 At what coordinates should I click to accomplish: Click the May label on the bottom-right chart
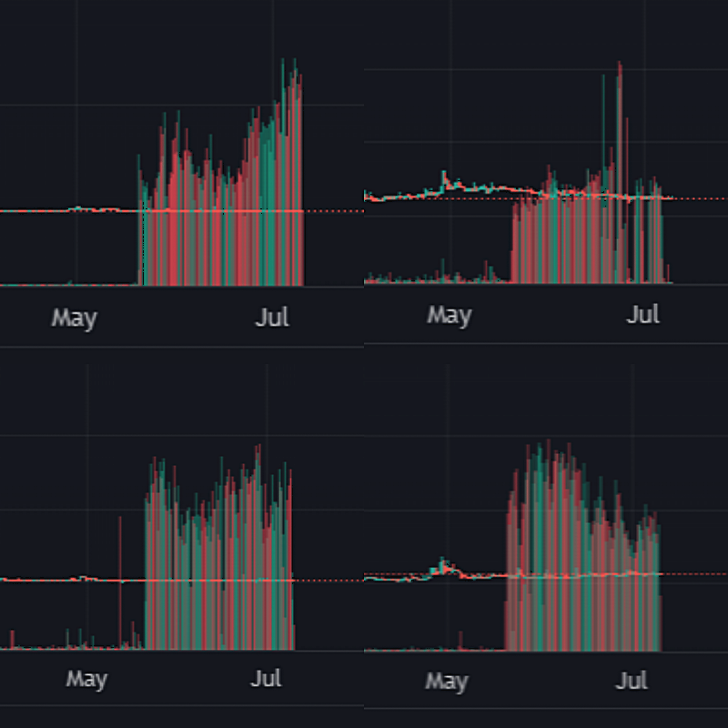click(447, 682)
